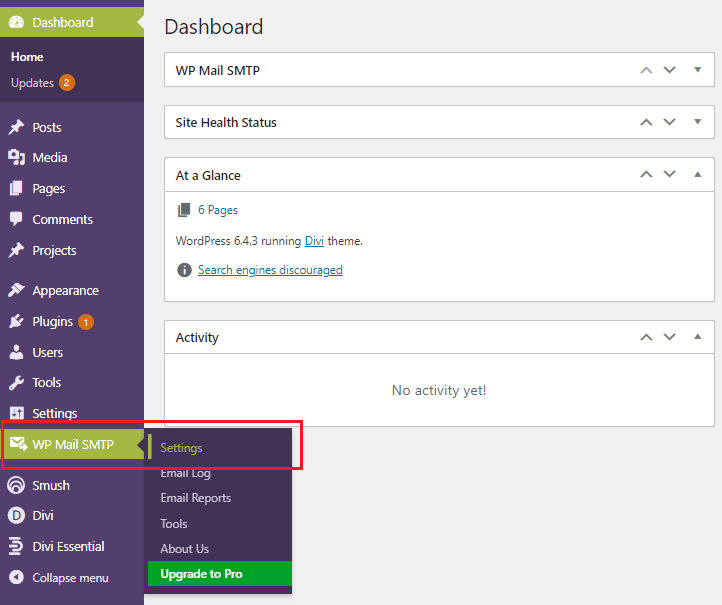Move Site Health Status widget up
Viewport: 722px width, 605px height.
point(646,122)
